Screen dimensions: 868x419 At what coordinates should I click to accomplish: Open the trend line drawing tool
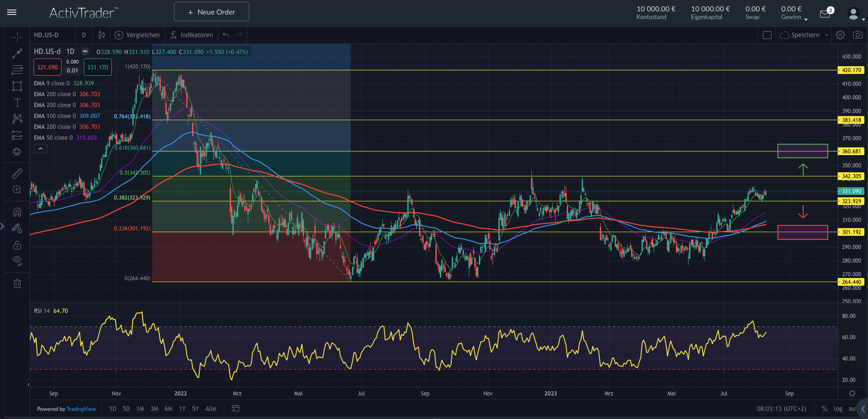[x=17, y=53]
